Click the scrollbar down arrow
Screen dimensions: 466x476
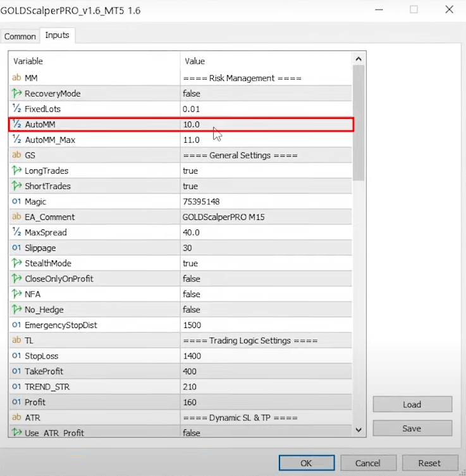click(359, 430)
